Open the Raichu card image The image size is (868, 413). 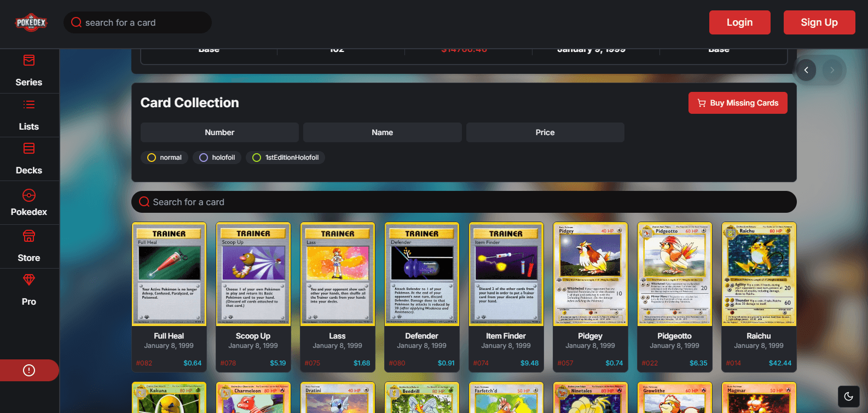[759, 274]
